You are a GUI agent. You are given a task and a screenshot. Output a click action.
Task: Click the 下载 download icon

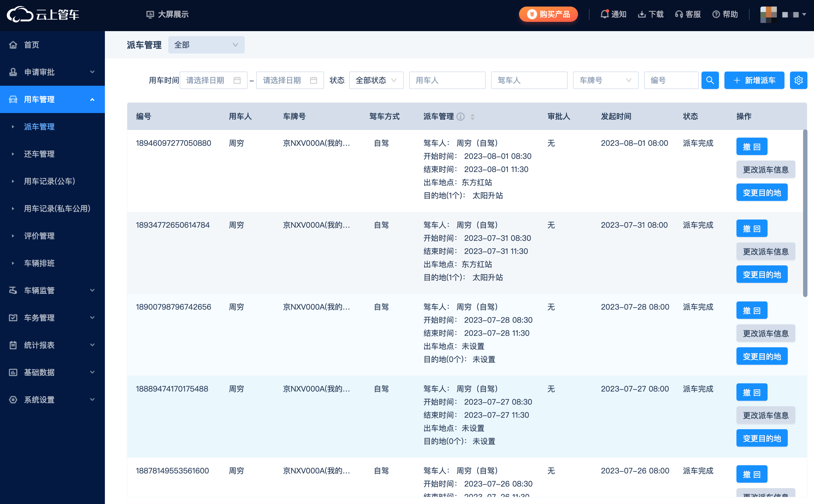(651, 14)
